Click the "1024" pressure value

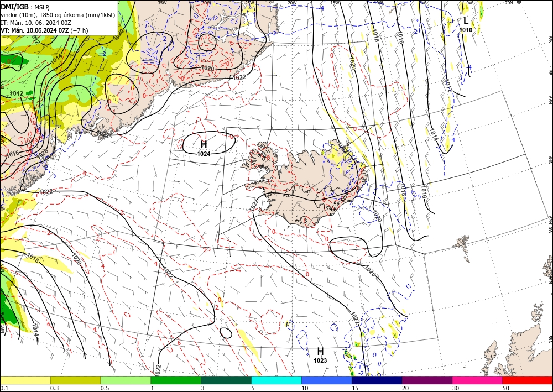(204, 154)
